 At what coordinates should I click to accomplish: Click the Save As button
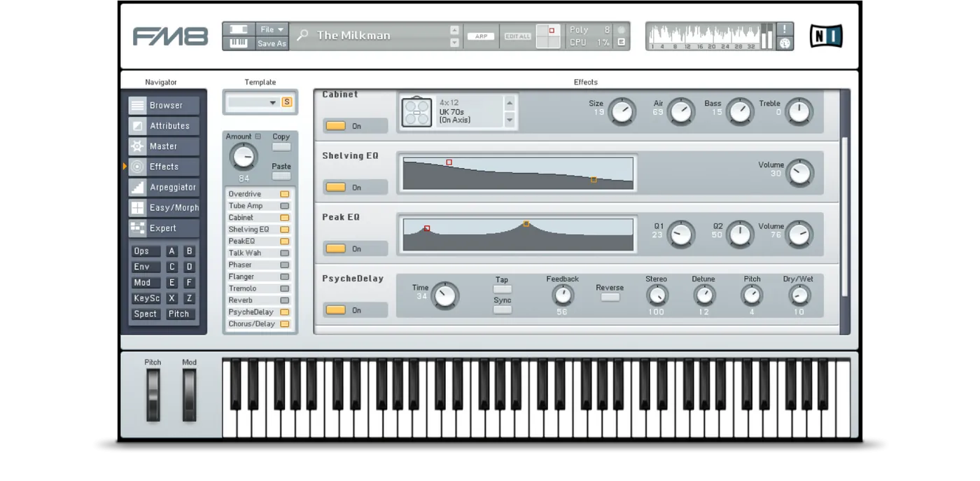pos(272,43)
